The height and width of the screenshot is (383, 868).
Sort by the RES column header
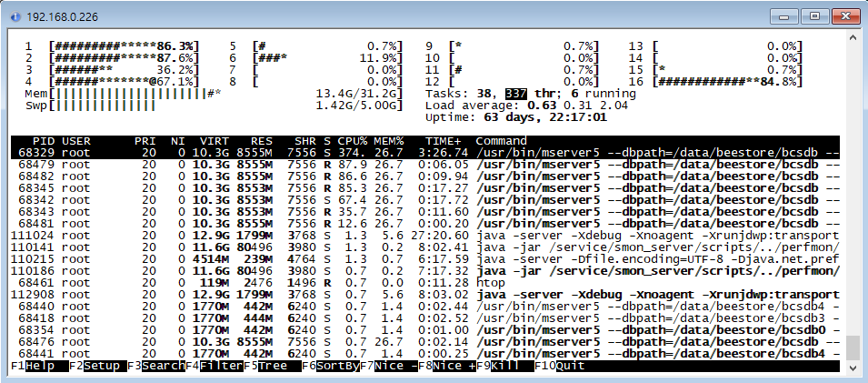261,141
